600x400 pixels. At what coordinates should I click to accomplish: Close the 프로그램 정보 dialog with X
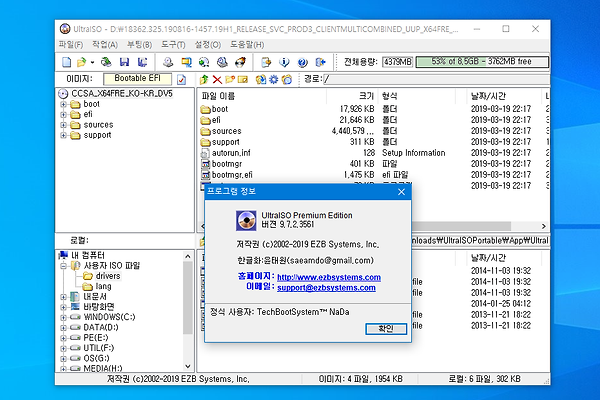401,192
